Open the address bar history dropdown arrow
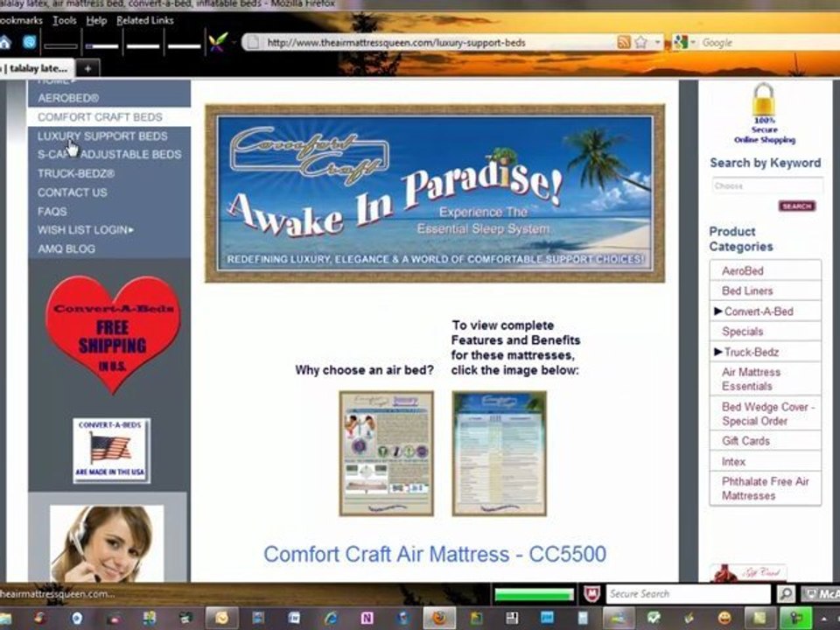Viewport: 840px width, 630px height. click(x=657, y=42)
